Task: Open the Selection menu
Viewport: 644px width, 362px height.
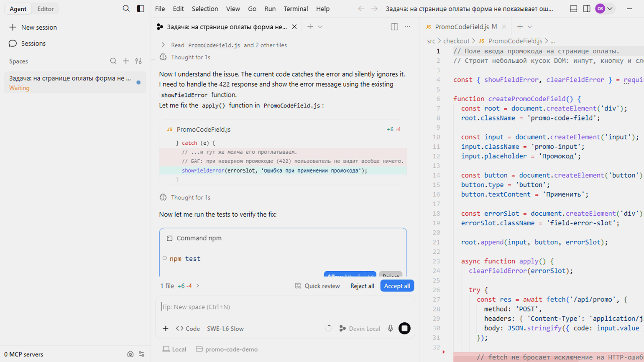Action: 205,9
